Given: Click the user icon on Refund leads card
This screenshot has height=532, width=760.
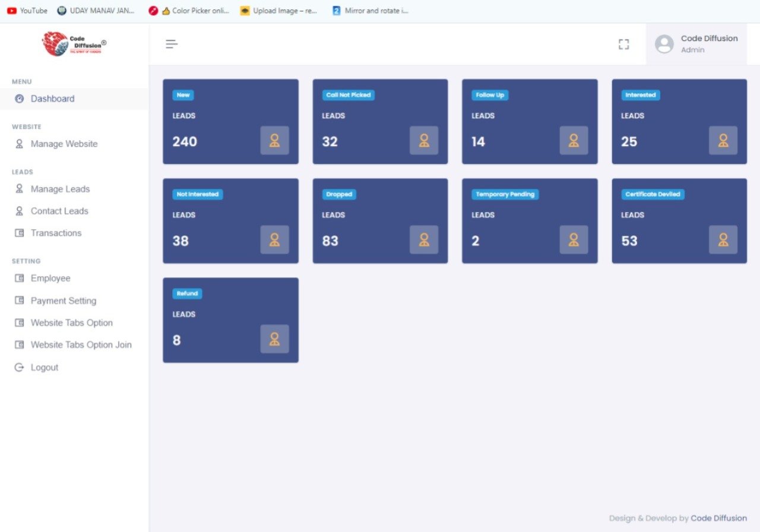Looking at the screenshot, I should point(274,339).
